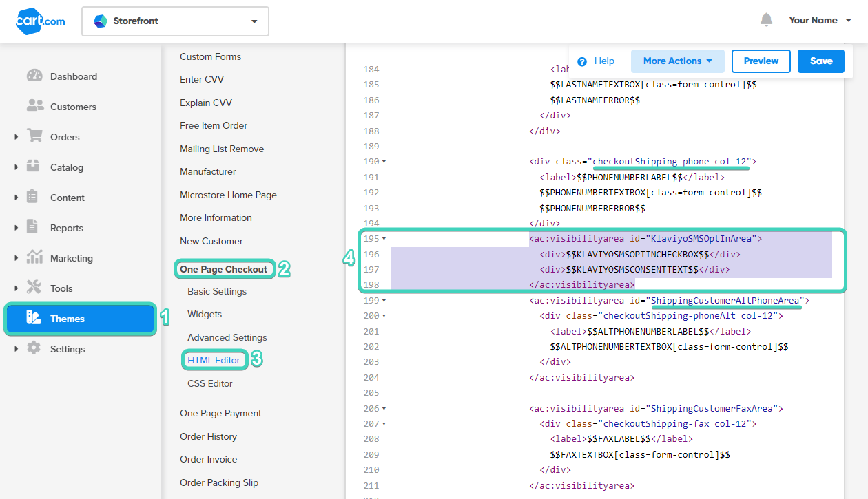Click the $$KLAVIYOSMSCONSENTTEXT$$ code line
This screenshot has height=499, width=868.
(x=635, y=270)
